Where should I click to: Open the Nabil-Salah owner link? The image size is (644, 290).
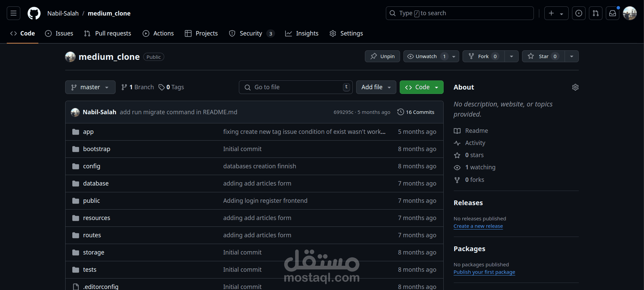63,13
